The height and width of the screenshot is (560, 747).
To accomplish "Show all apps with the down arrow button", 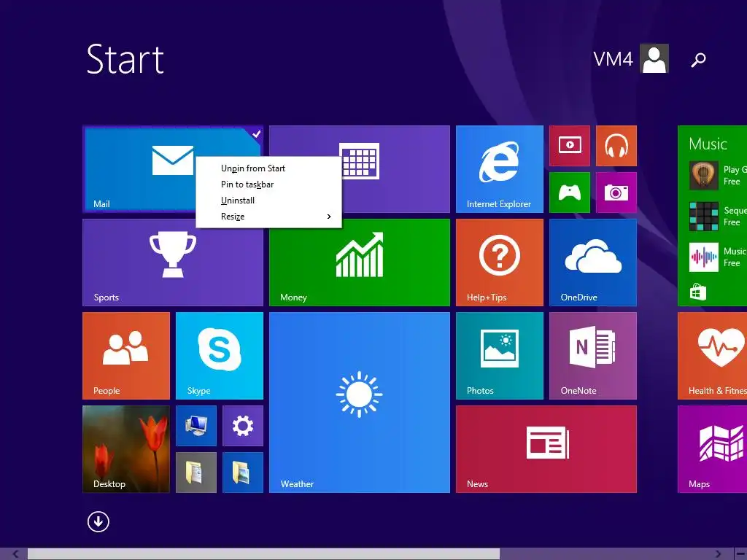I will click(98, 521).
